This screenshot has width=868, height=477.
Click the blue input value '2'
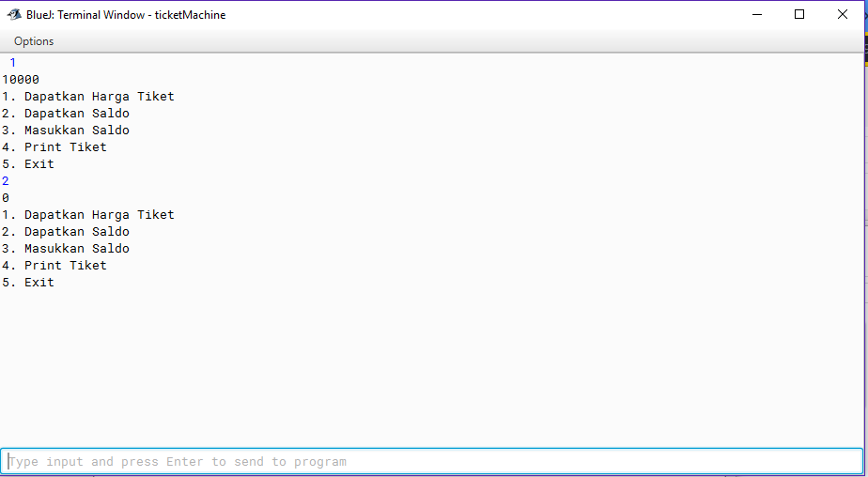point(6,181)
